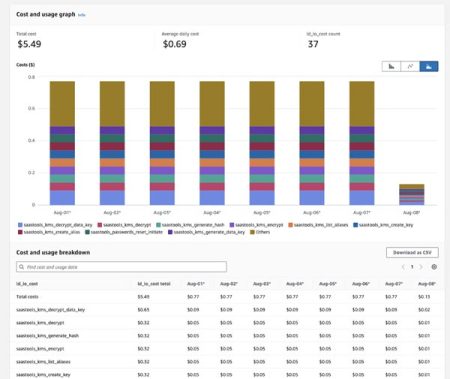Click saastools_kms_create_alias legend entry
The image size is (450, 379).
(x=49, y=232)
